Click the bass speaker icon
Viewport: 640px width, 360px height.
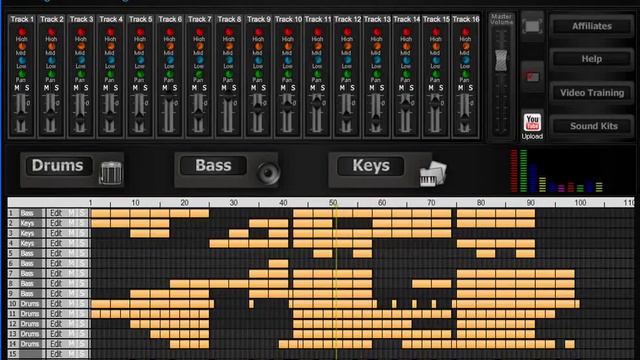point(268,173)
